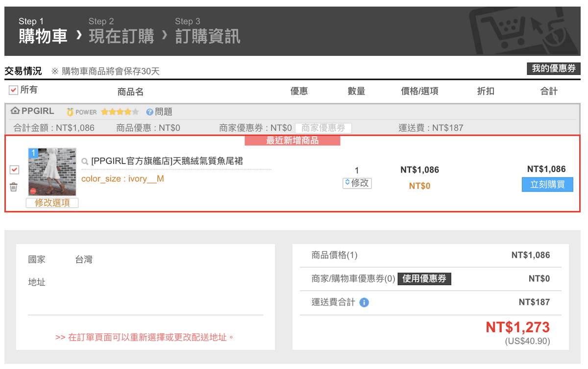Open 我的優惠券
The image size is (588, 369).
click(553, 69)
